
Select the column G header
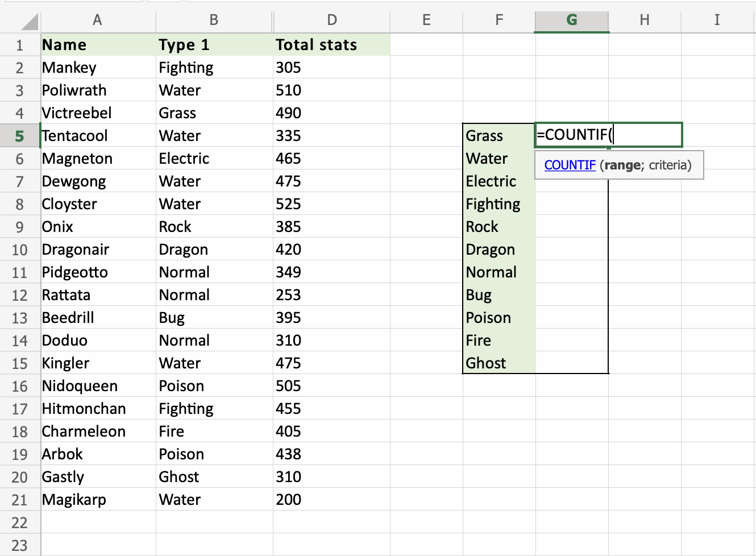click(x=571, y=20)
